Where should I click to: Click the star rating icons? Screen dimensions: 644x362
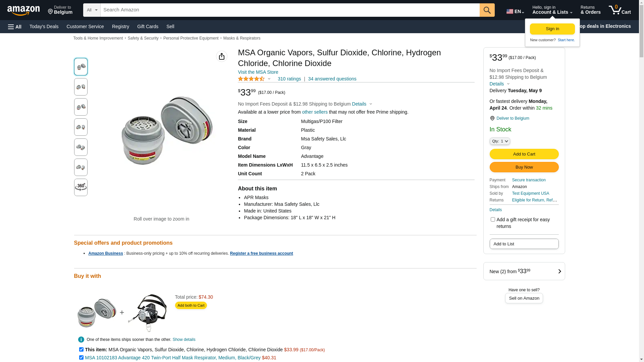[251, 79]
